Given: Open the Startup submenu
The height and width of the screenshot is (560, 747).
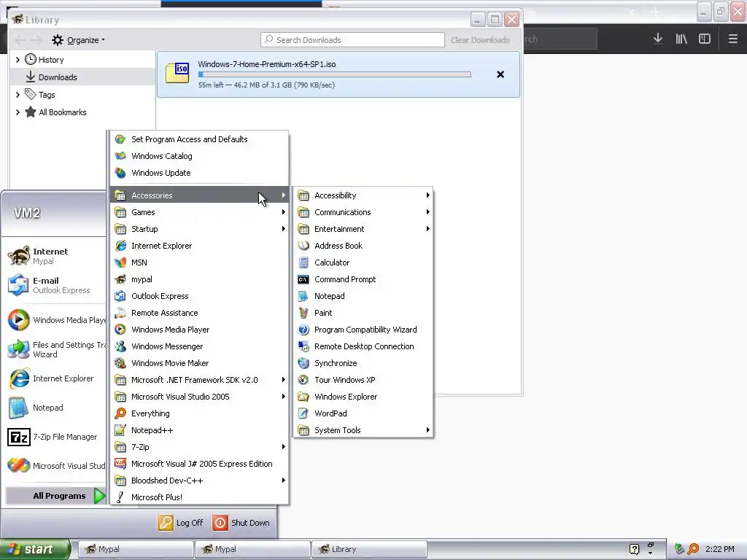Looking at the screenshot, I should pos(199,229).
